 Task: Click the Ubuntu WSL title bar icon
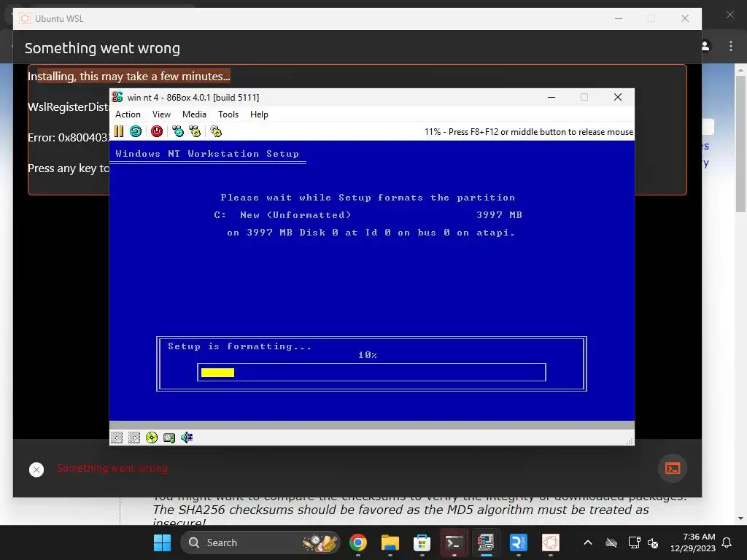coord(25,18)
